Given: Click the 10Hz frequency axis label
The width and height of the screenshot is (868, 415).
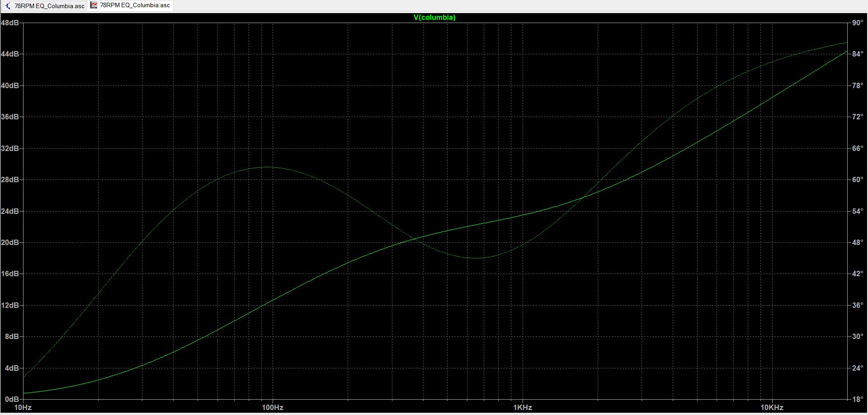Looking at the screenshot, I should point(23,407).
